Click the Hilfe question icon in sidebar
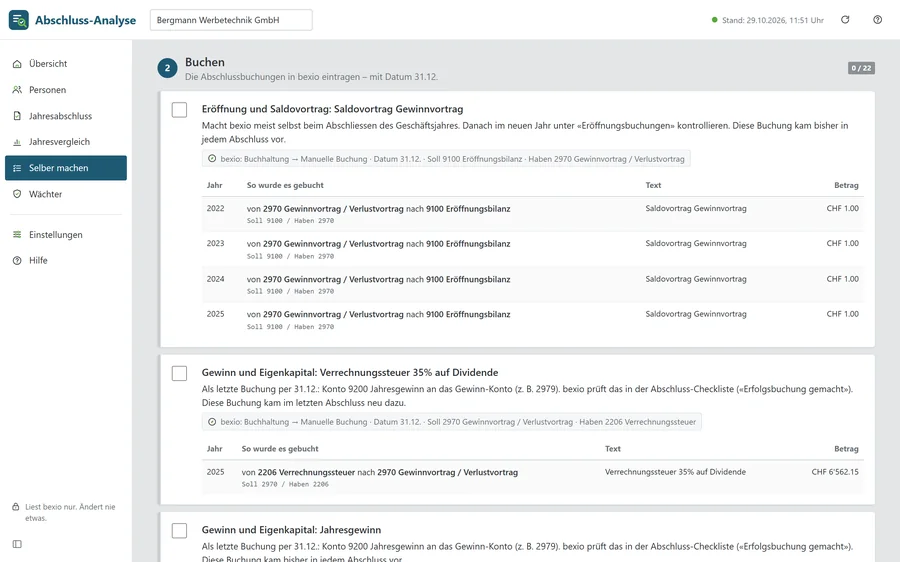Viewport: 900px width, 562px height. coord(17,261)
